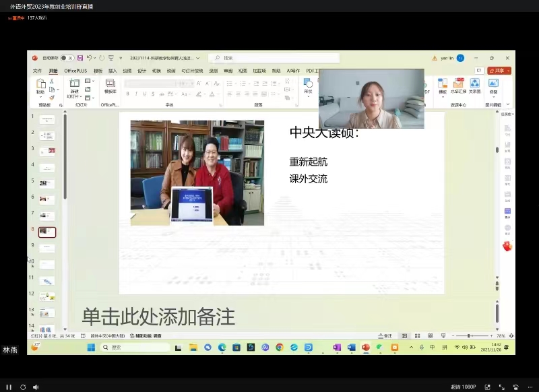Toggle the AutoSave switch off/on

tap(67, 58)
